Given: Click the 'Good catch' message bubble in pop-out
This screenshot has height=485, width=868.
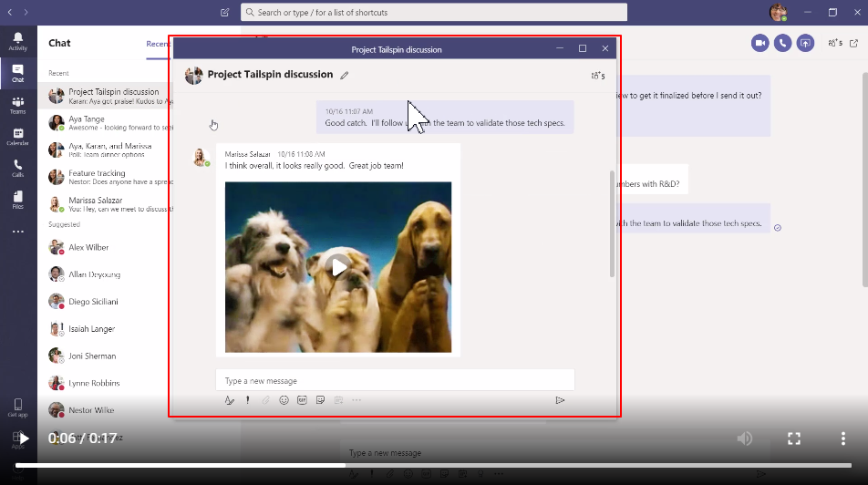Looking at the screenshot, I should coord(445,118).
